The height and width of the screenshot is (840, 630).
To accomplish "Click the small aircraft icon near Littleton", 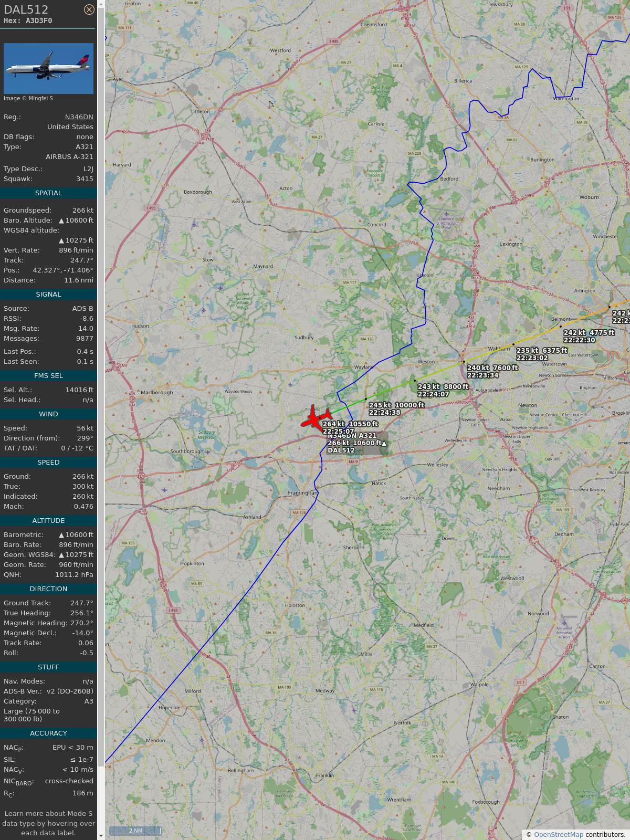I will 271,104.
